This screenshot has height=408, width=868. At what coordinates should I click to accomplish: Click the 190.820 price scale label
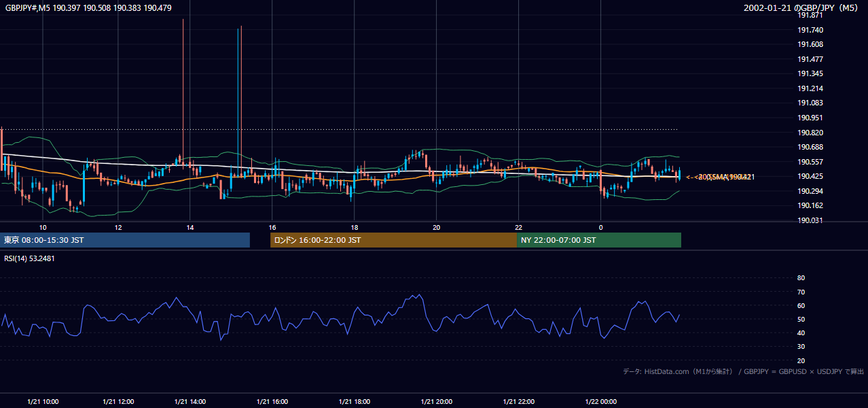[810, 133]
